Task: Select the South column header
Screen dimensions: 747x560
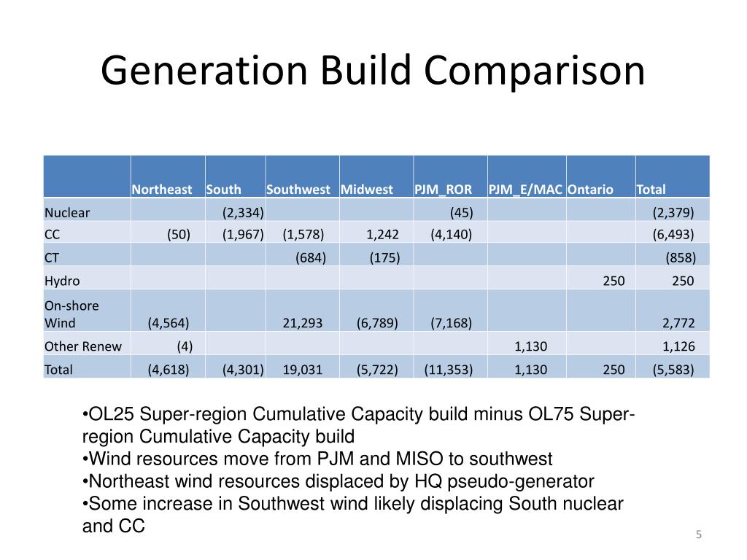Action: tap(223, 190)
